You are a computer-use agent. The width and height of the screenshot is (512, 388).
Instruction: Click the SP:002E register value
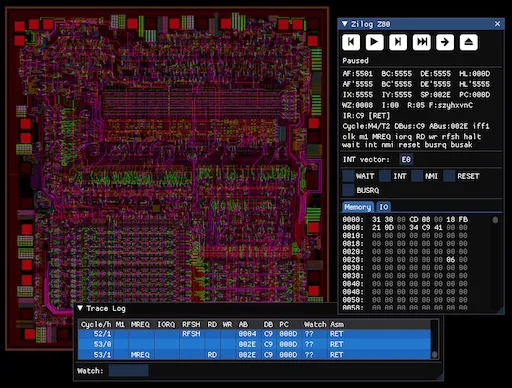(x=435, y=95)
